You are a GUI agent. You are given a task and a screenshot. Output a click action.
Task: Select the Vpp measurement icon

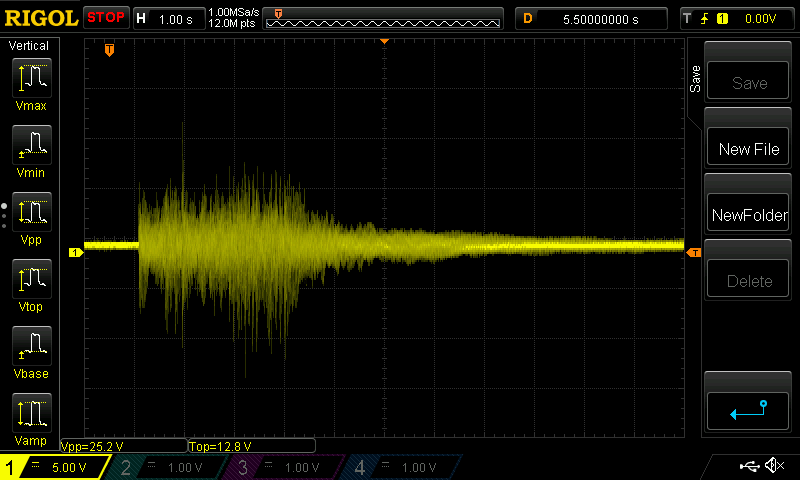point(32,212)
